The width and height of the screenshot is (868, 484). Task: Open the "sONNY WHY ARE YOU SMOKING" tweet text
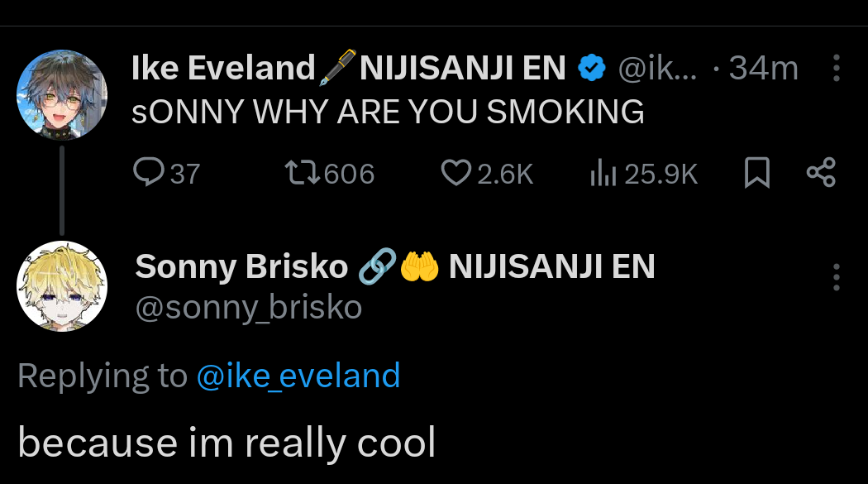pos(388,112)
